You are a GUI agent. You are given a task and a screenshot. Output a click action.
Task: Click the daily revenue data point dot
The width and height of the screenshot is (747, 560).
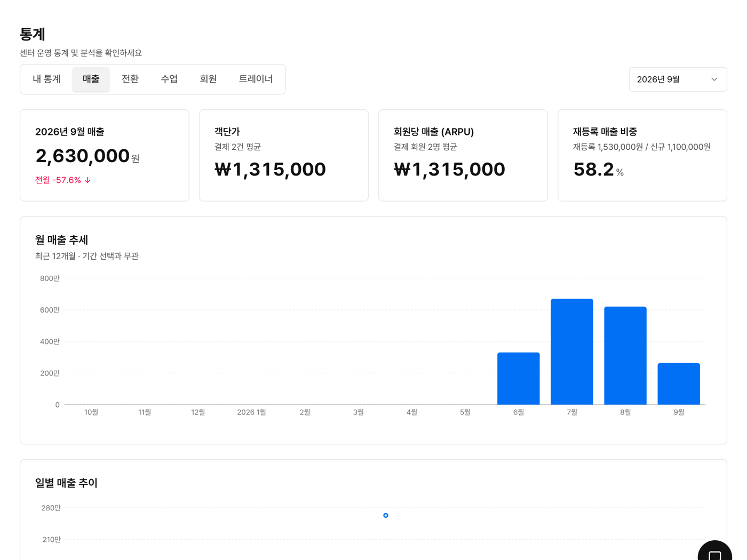click(x=386, y=515)
